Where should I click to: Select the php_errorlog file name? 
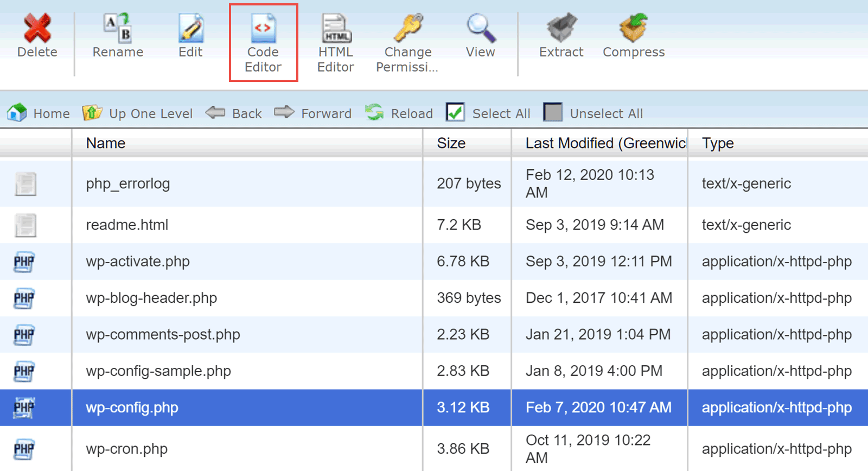coord(128,184)
